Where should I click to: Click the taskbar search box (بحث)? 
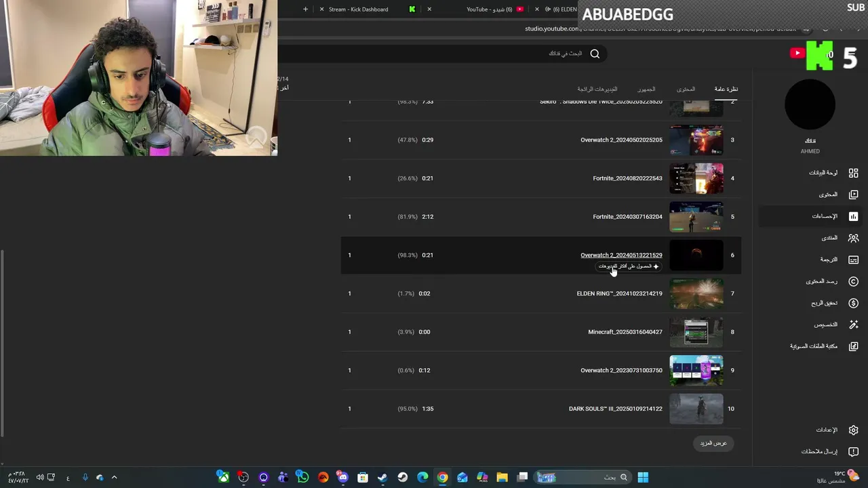(583, 477)
